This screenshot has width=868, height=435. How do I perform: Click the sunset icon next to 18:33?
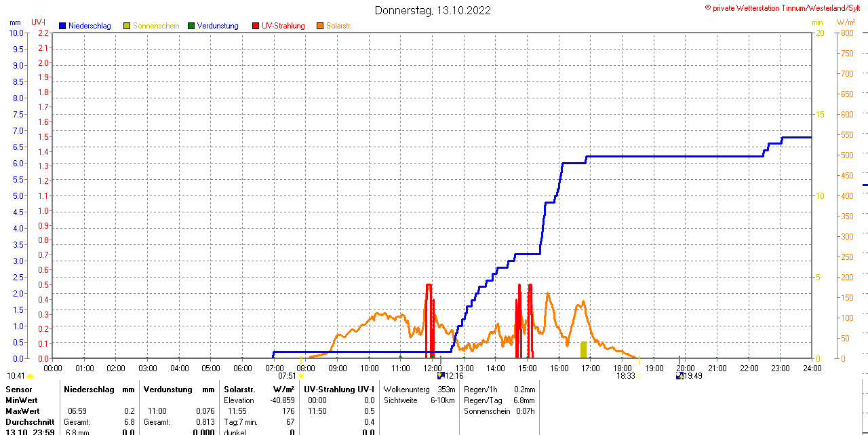[639, 376]
